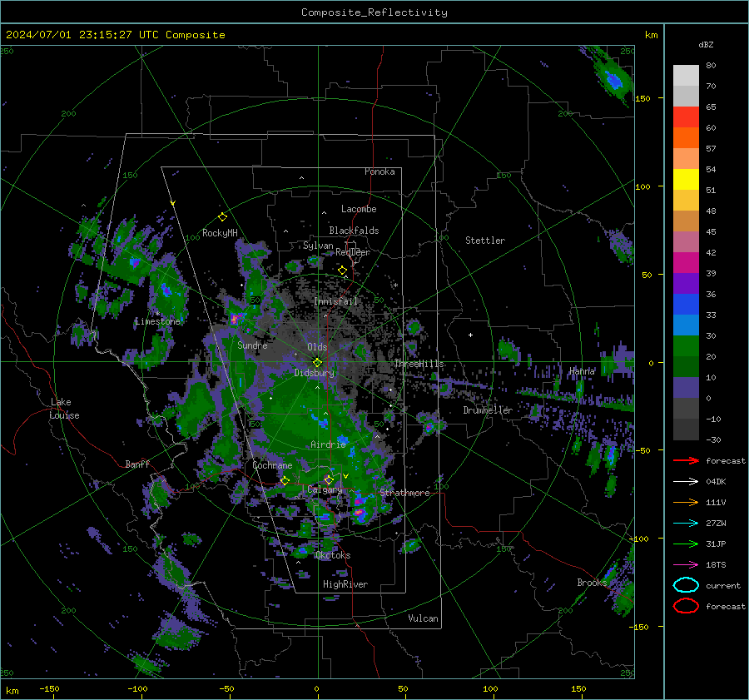The width and height of the screenshot is (749, 700).
Task: Click the yellow diamond marker near RedDeer
Action: 342,271
